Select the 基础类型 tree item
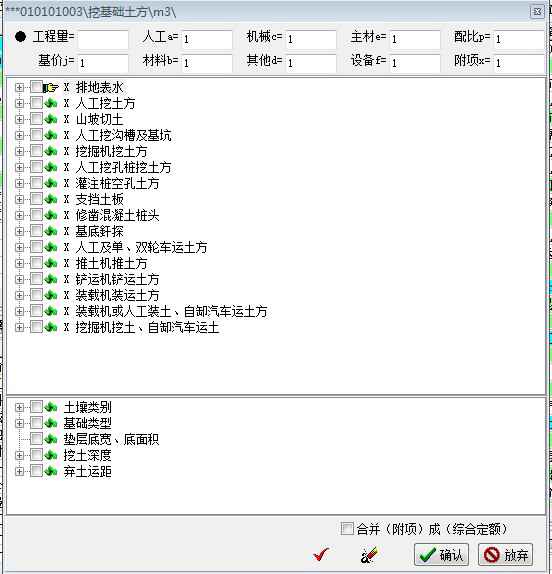This screenshot has width=552, height=574. tap(87, 423)
